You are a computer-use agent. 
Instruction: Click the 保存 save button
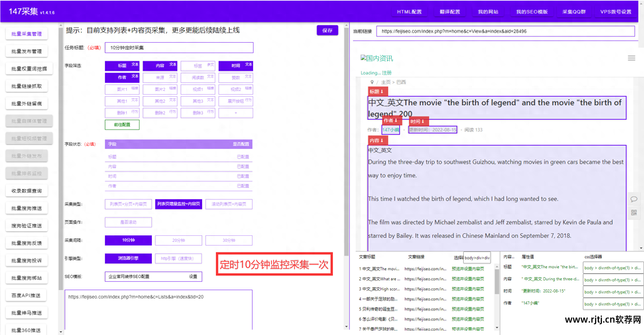(x=327, y=30)
